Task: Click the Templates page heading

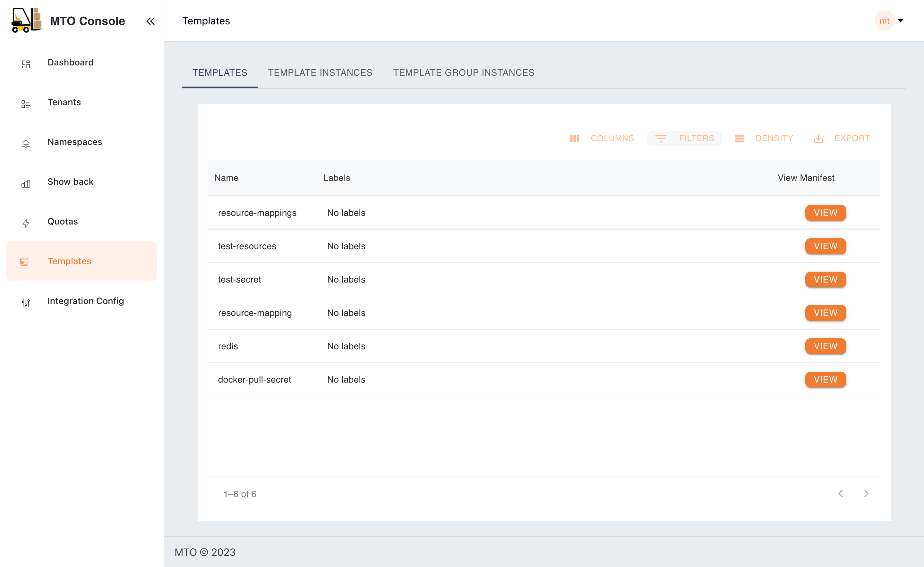Action: click(x=206, y=21)
